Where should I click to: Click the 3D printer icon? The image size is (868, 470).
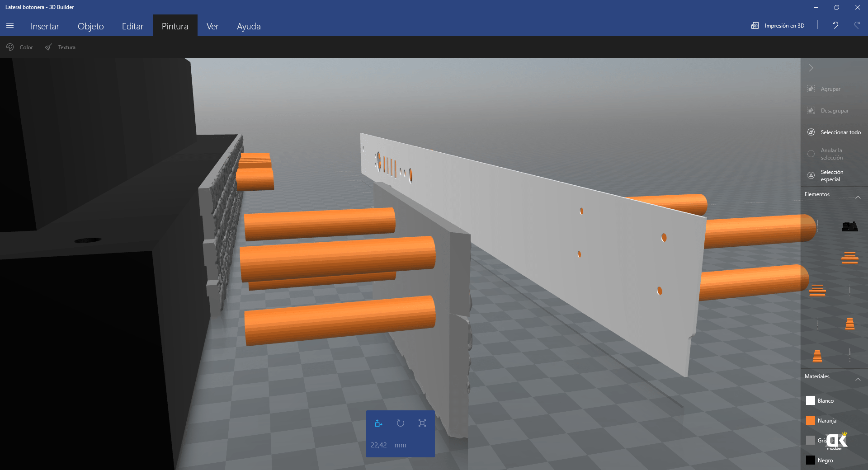755,26
